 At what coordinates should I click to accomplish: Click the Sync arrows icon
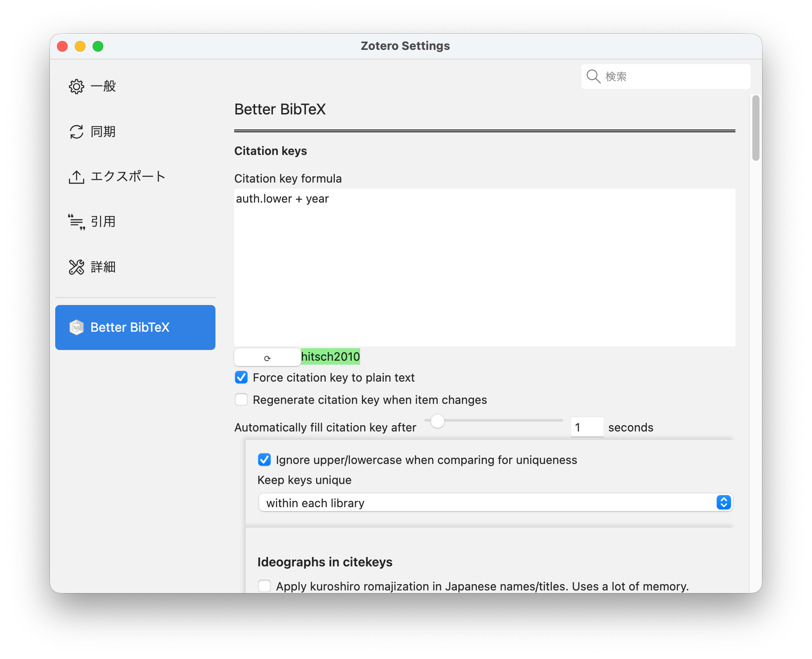coord(76,132)
